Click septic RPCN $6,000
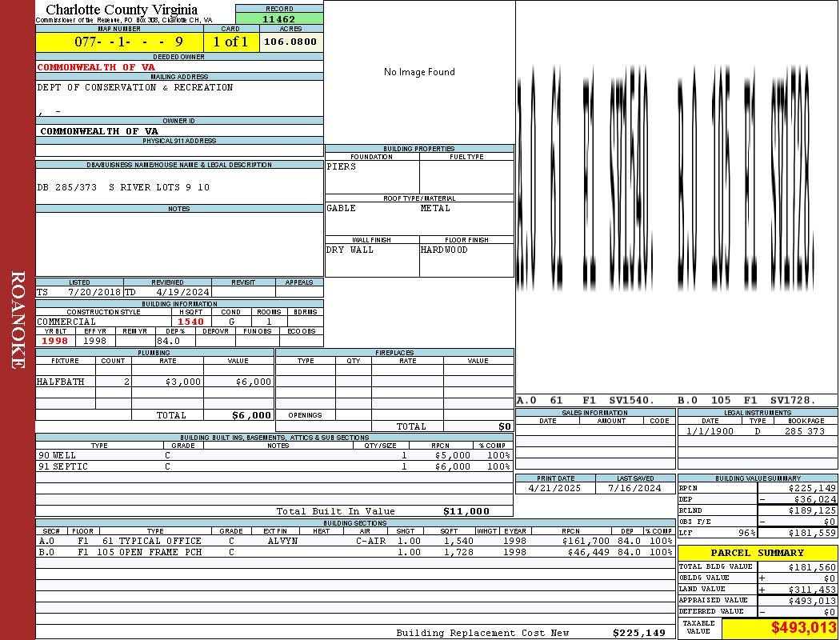This screenshot has width=840, height=640. (x=453, y=466)
